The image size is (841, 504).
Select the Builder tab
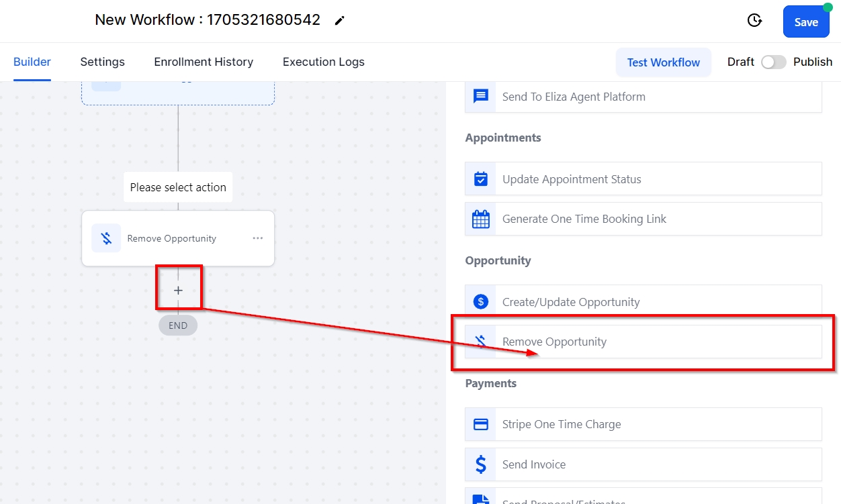coord(32,62)
